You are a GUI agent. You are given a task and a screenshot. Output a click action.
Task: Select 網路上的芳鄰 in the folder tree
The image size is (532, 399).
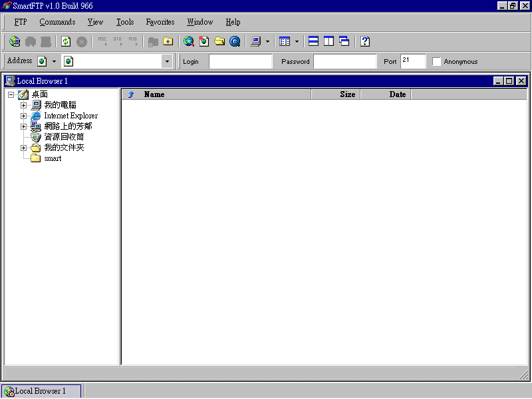68,126
